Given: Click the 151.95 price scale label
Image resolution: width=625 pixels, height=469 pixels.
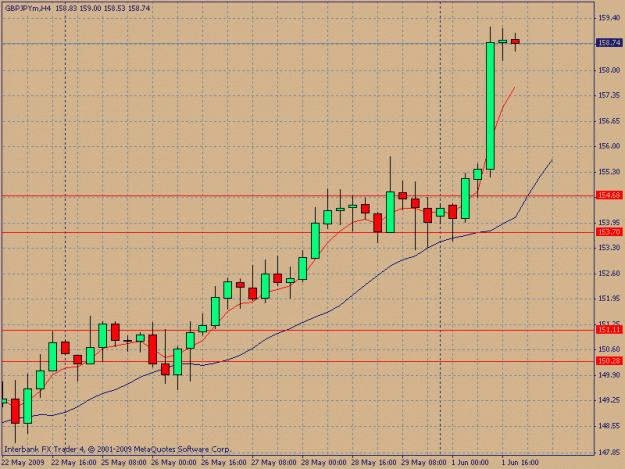Looking at the screenshot, I should tap(609, 298).
